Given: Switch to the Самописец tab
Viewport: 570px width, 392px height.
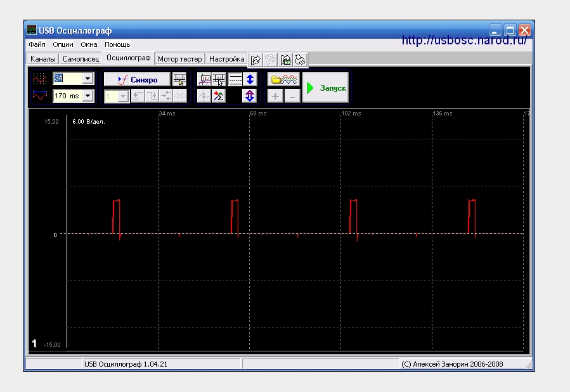Looking at the screenshot, I should point(81,59).
